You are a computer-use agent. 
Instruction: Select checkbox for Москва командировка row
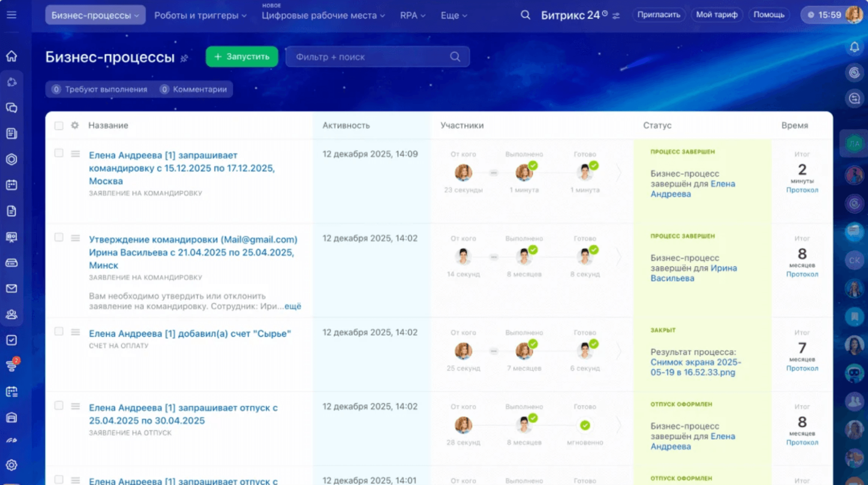(59, 153)
